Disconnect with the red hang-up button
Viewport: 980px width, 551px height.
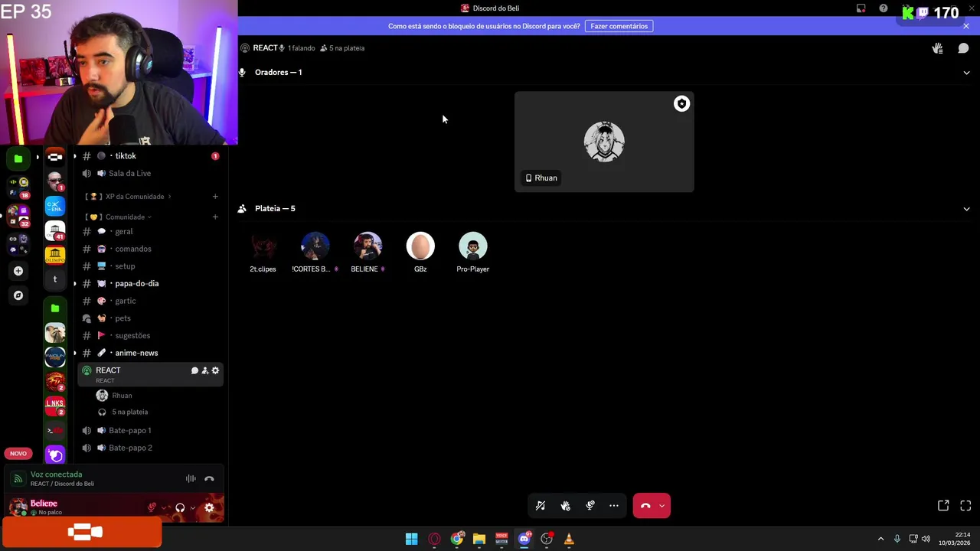(x=645, y=506)
